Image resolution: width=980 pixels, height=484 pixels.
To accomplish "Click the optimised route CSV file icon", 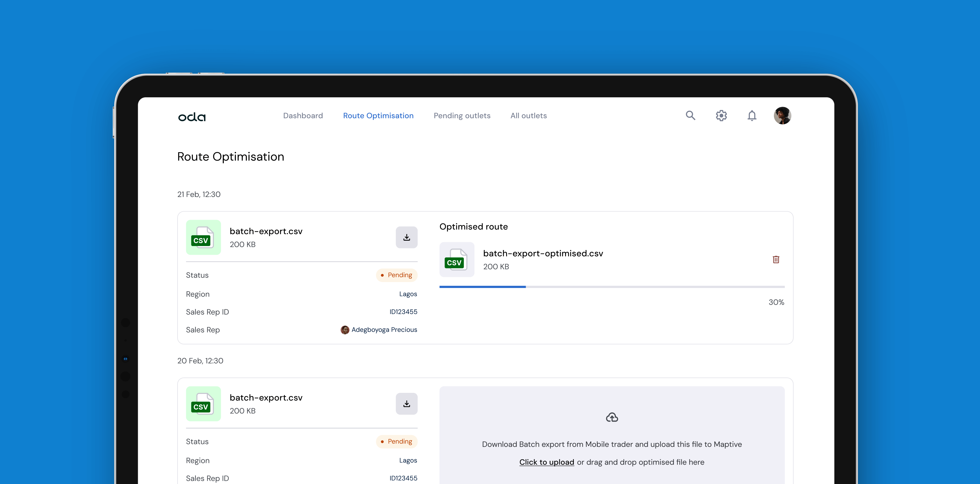I will (456, 259).
